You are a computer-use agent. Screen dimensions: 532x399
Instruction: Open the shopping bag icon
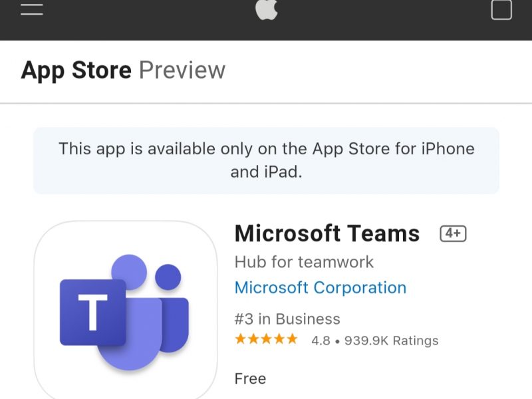pyautogui.click(x=501, y=10)
